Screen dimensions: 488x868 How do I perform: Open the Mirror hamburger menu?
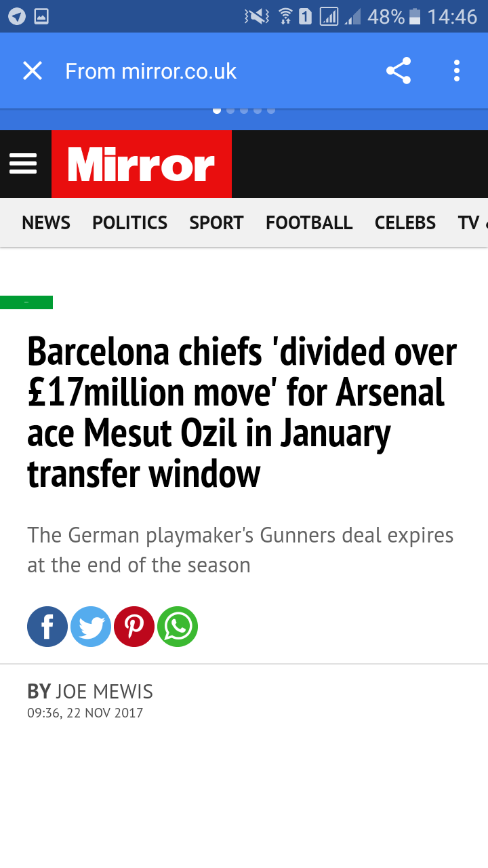(23, 163)
